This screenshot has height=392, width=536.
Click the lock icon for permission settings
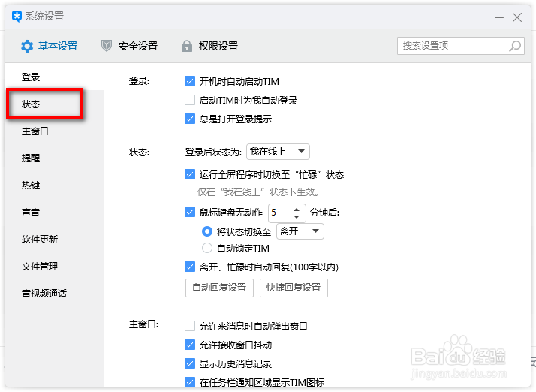pyautogui.click(x=187, y=46)
